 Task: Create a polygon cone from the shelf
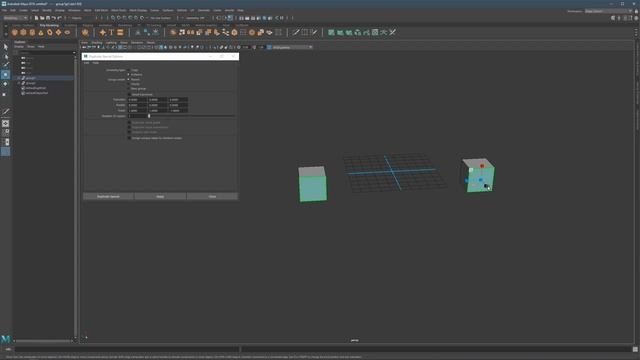tap(41, 32)
